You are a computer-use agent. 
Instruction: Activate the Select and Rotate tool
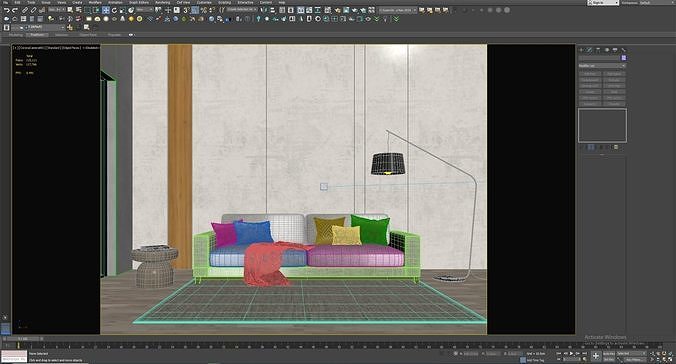coord(114,9)
